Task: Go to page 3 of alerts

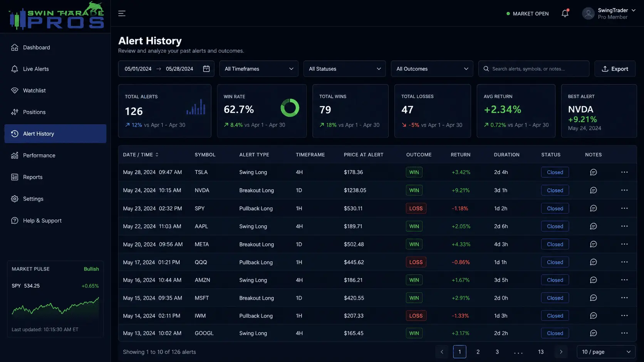Action: pyautogui.click(x=497, y=352)
